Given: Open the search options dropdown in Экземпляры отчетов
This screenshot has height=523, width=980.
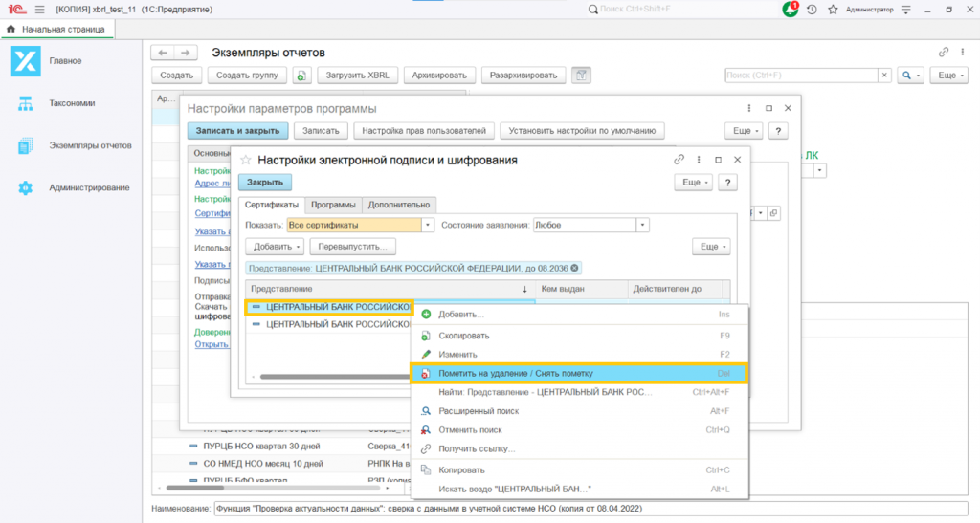Looking at the screenshot, I should pyautogui.click(x=911, y=76).
